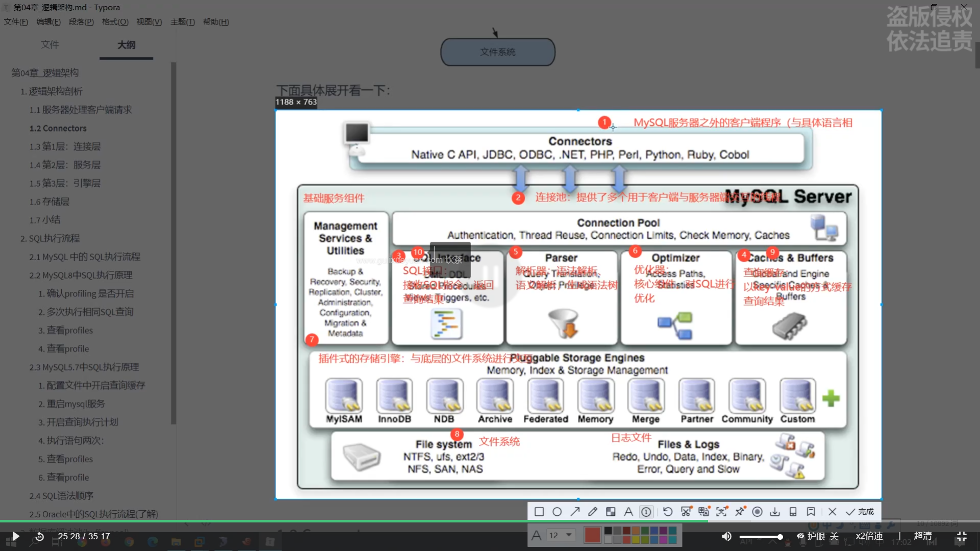Image resolution: width=980 pixels, height=551 pixels.
Task: Open the 主题(T) menu
Action: coord(183,22)
